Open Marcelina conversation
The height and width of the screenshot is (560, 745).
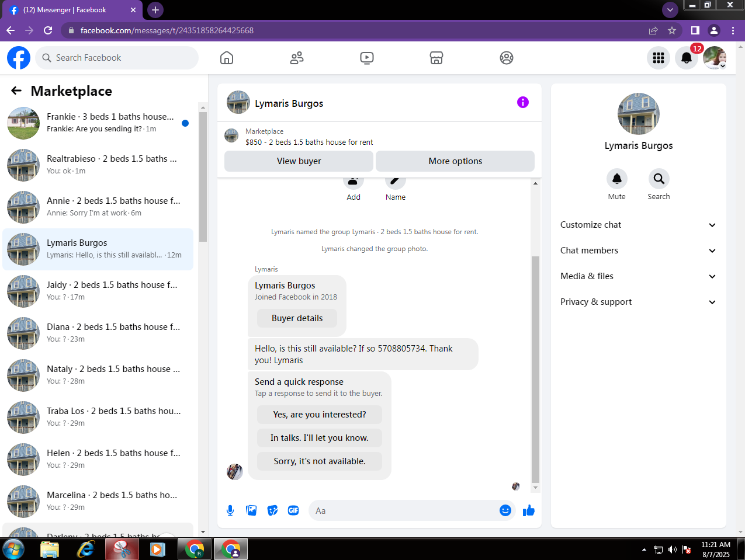coord(98,502)
